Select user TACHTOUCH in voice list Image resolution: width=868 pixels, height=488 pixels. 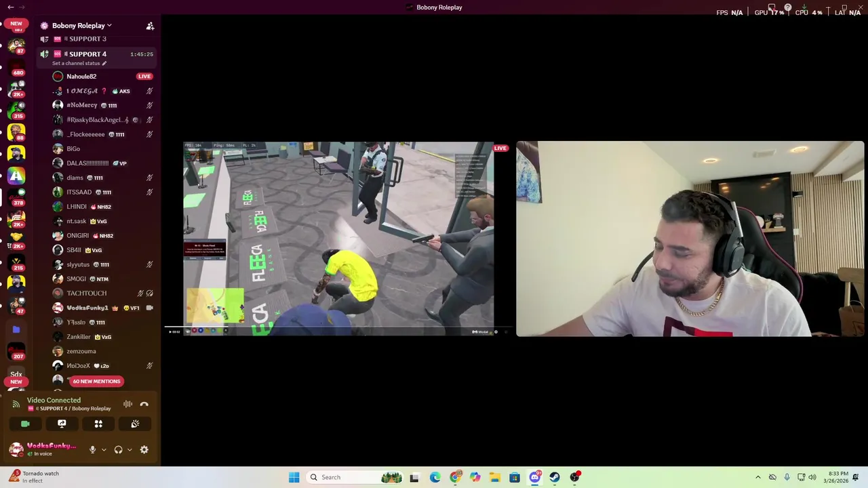point(102,293)
